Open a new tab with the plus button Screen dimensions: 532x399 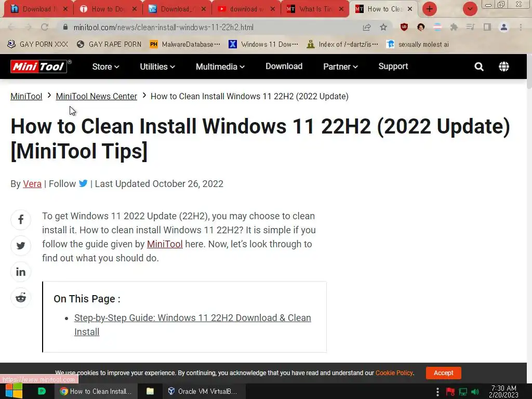pos(430,9)
